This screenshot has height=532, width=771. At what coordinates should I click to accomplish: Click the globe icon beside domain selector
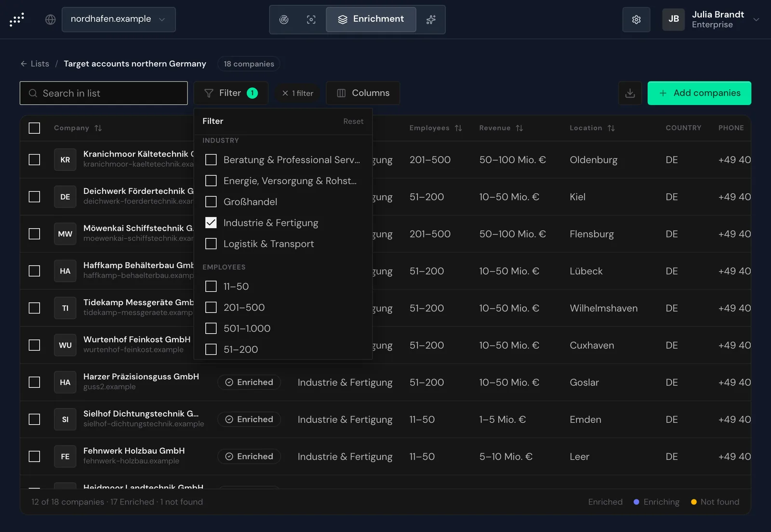click(x=51, y=19)
